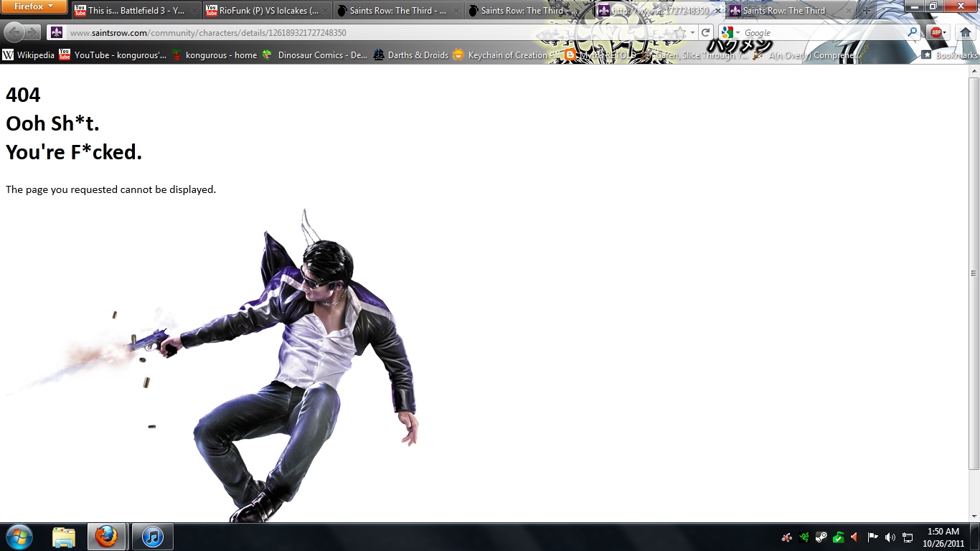Click the vertical scrollbar of the page
The width and height of the screenshot is (980, 551).
(974, 273)
